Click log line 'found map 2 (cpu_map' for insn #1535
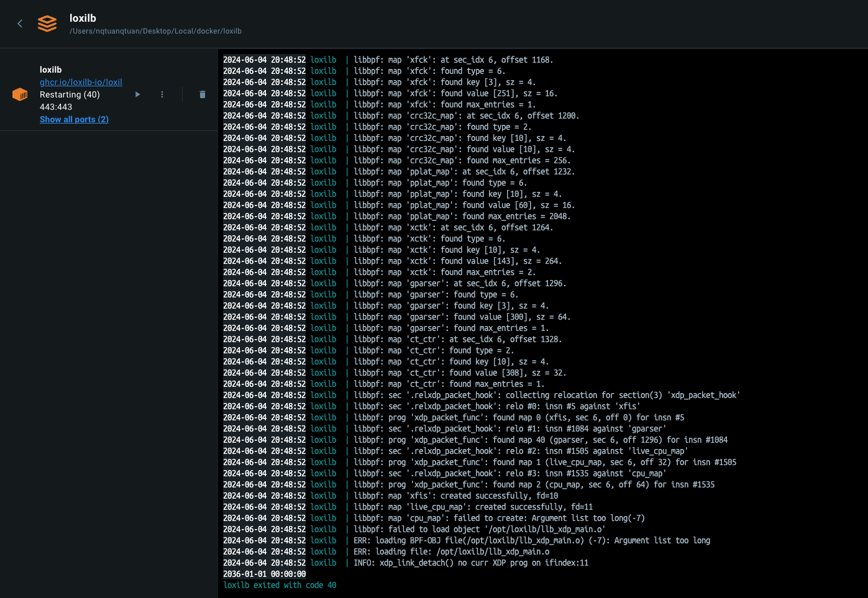Image resolution: width=868 pixels, height=598 pixels. pyautogui.click(x=469, y=484)
